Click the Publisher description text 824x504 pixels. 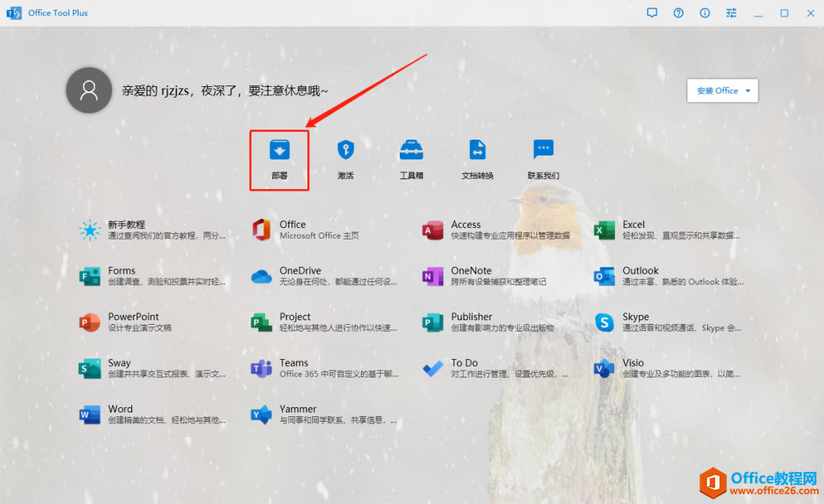[502, 328]
